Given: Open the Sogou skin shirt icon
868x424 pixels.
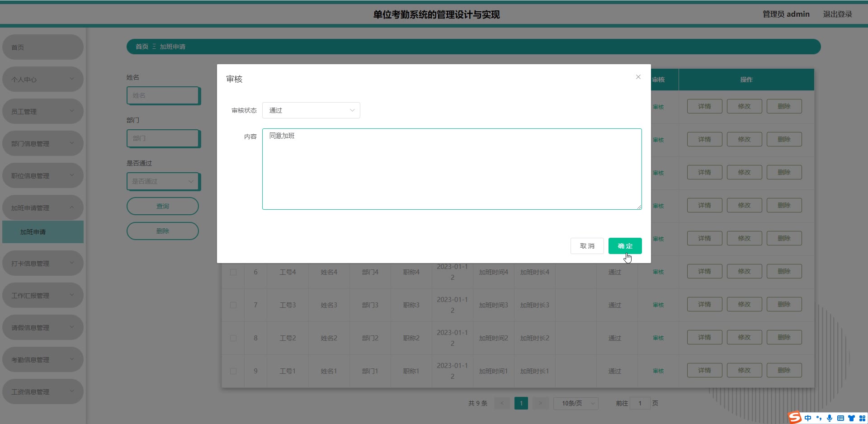Looking at the screenshot, I should (851, 418).
